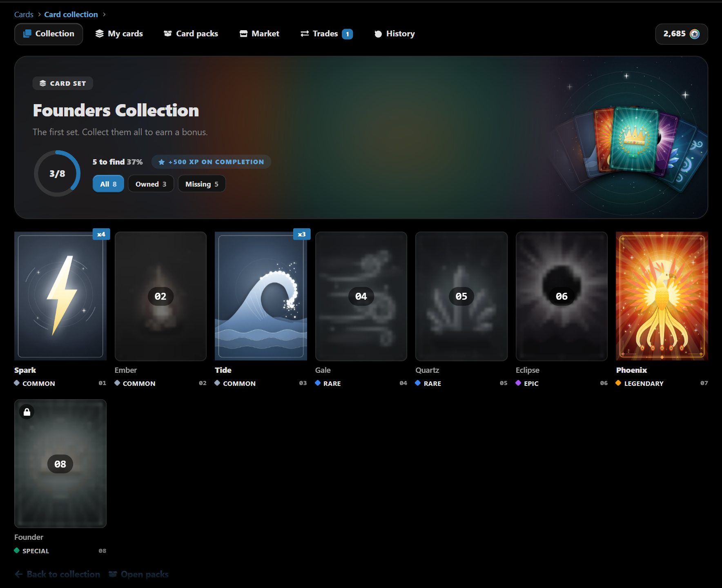The image size is (722, 588).
Task: View the History tab
Action: coord(394,34)
